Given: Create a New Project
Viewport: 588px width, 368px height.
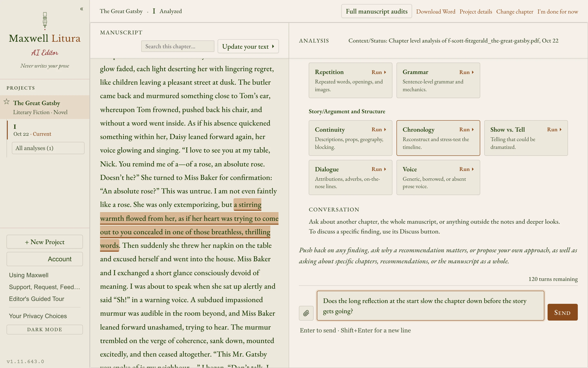Looking at the screenshot, I should pos(45,242).
